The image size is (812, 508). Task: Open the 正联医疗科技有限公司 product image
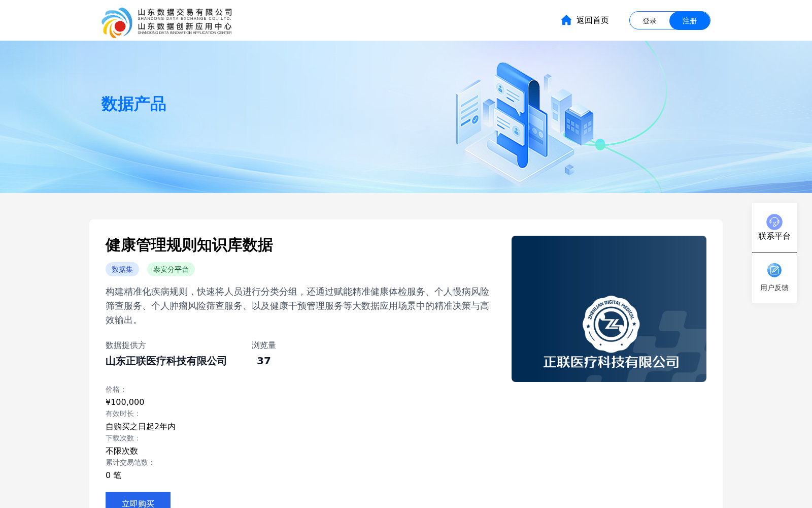click(609, 309)
